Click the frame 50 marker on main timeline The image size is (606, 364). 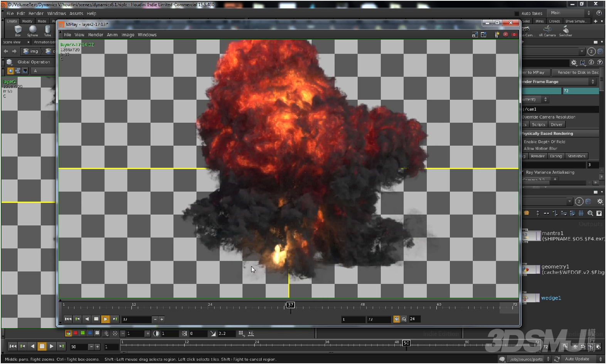click(406, 343)
